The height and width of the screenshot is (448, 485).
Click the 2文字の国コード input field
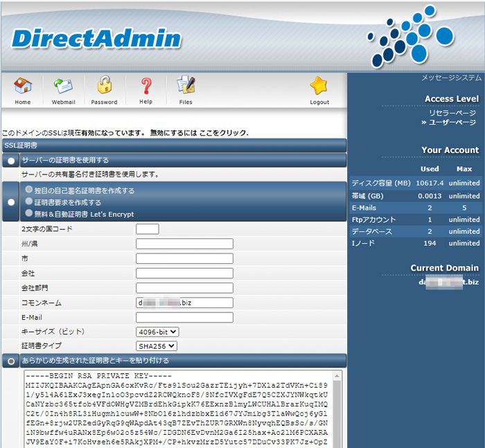148,229
